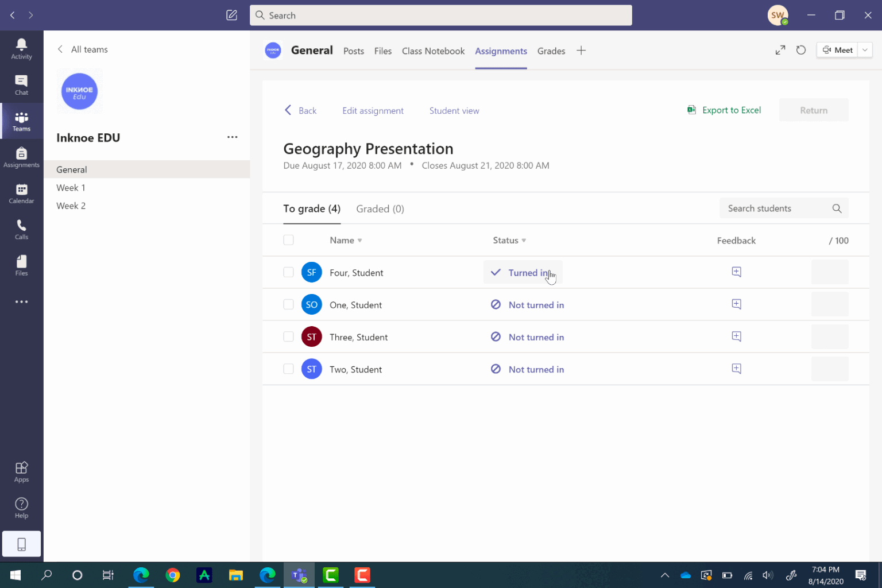
Task: Check the box beside Three, Student
Action: [x=288, y=336]
